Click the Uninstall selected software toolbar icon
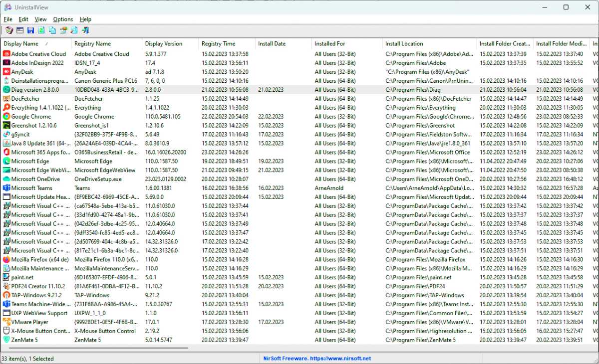Image resolution: width=599 pixels, height=364 pixels. (x=9, y=30)
